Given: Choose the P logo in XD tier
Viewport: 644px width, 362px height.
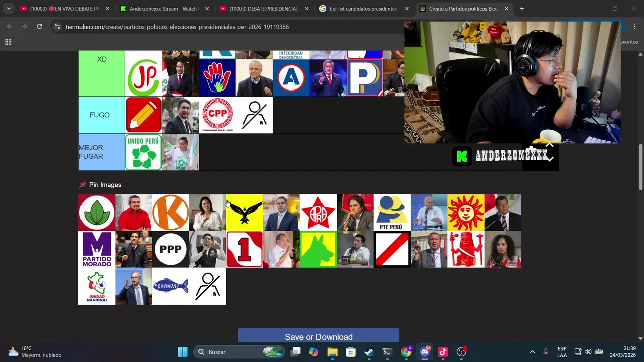Looking at the screenshot, I should tap(365, 78).
